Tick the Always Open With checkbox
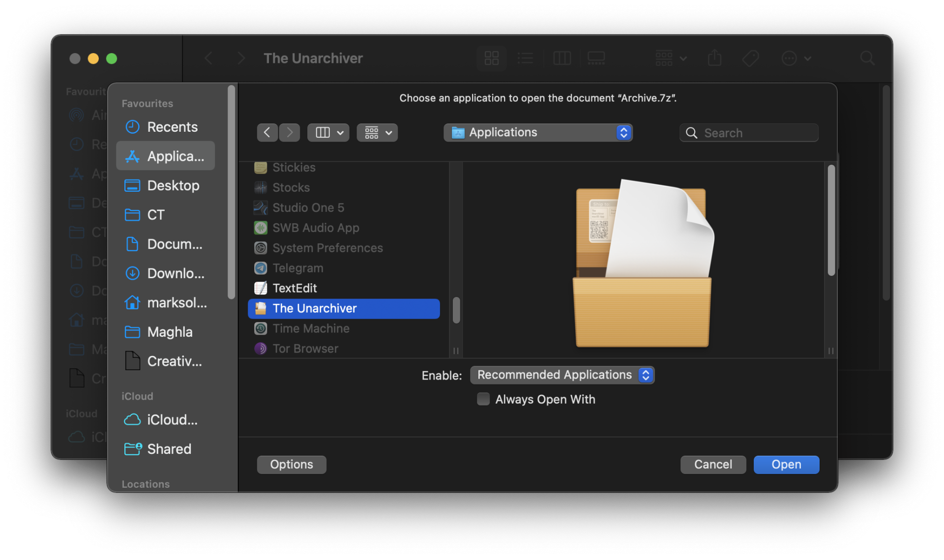This screenshot has height=560, width=944. pyautogui.click(x=483, y=399)
